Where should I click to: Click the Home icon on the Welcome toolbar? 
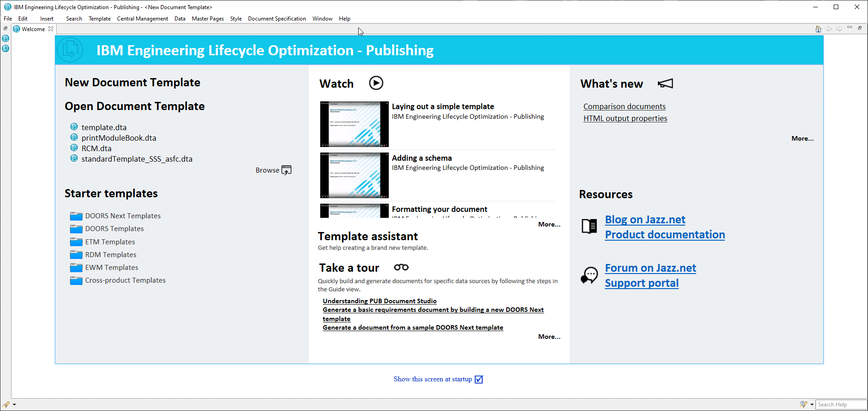tap(818, 29)
